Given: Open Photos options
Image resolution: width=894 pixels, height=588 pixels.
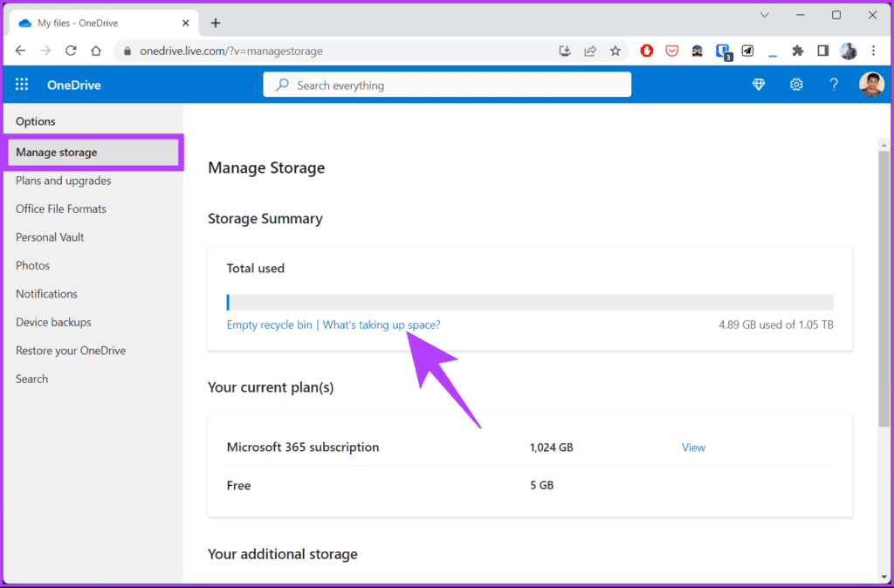Looking at the screenshot, I should coord(32,265).
